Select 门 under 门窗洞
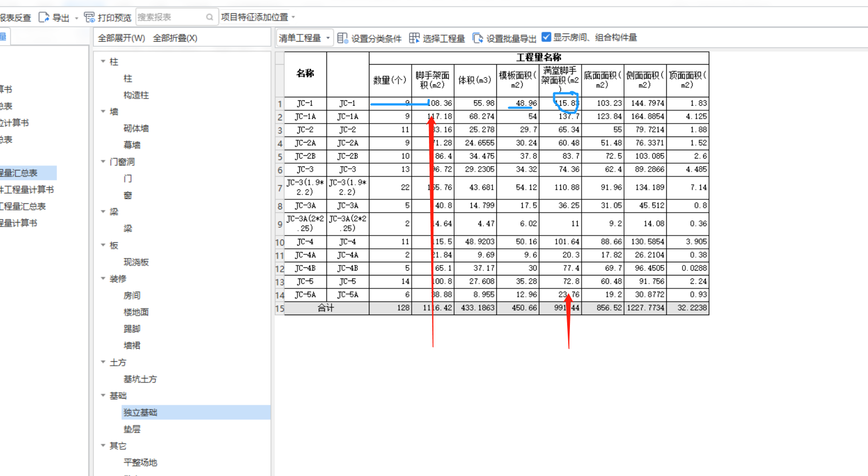868x476 pixels. point(128,179)
